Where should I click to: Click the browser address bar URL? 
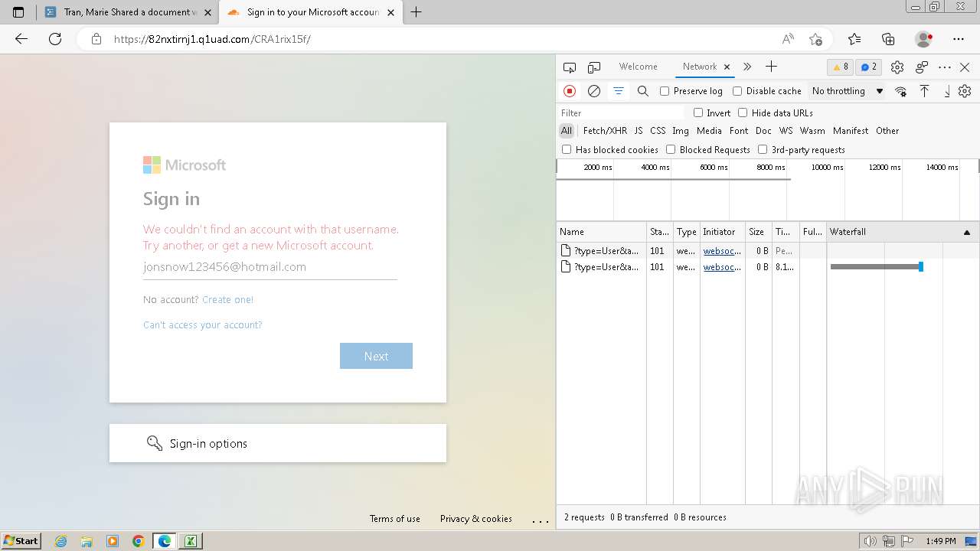(x=212, y=39)
